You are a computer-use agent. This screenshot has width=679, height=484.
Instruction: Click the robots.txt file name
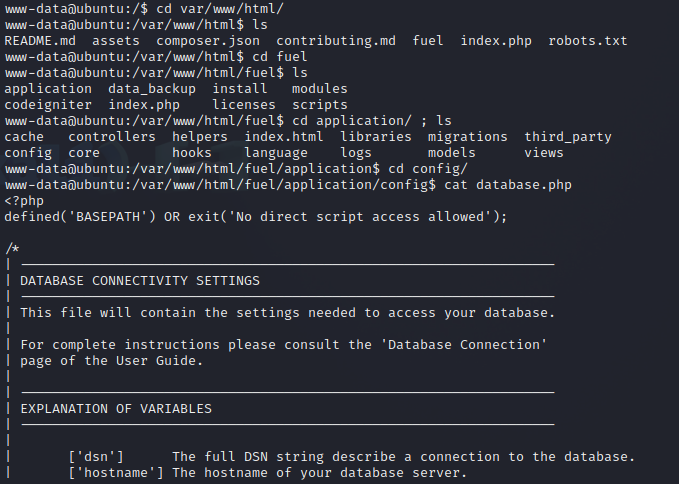588,41
